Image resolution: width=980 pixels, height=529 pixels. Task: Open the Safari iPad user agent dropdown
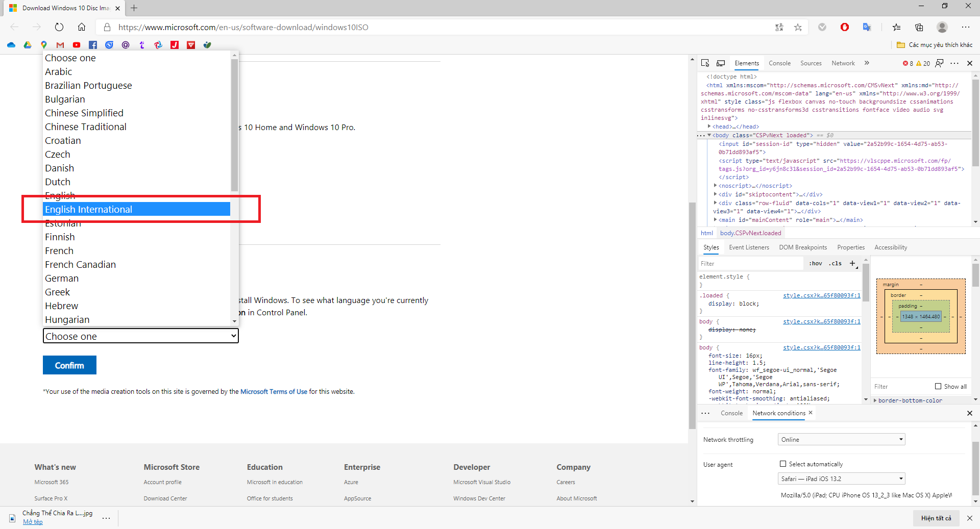click(x=842, y=478)
